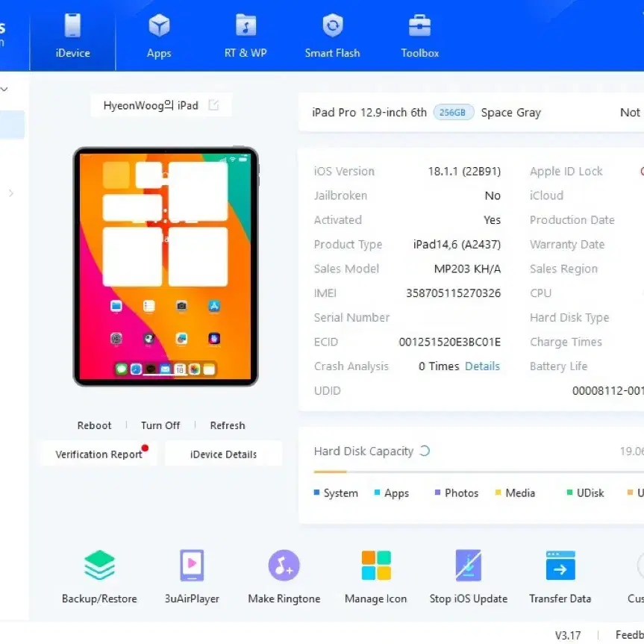Screen dimensions: 644x644
Task: Go to Smart Flash tab
Action: [x=332, y=36]
